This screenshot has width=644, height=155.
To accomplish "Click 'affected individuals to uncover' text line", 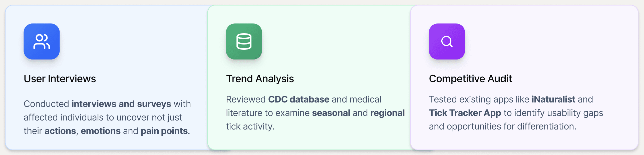I will pyautogui.click(x=103, y=117).
